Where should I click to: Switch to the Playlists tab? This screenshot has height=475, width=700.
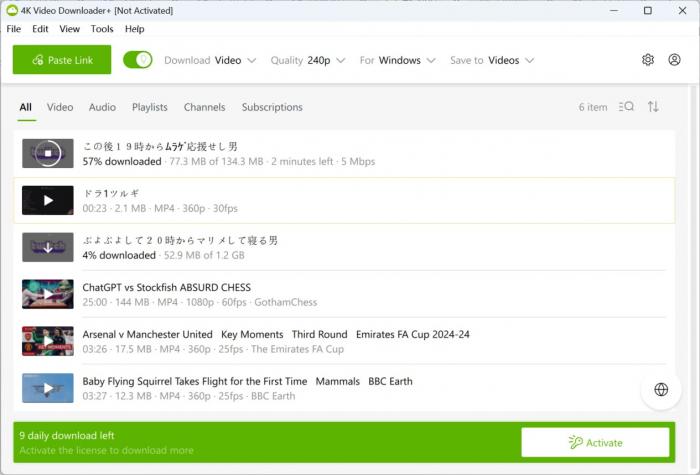tap(150, 107)
